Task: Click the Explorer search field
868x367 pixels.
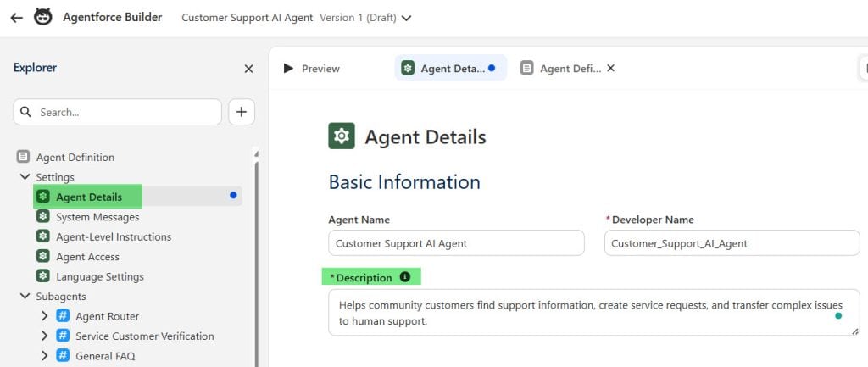Action: 117,112
